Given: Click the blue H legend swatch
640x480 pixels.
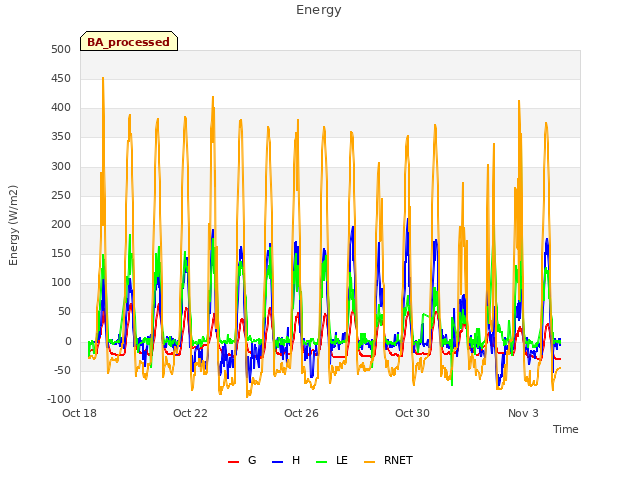Looking at the screenshot, I should click(277, 462).
